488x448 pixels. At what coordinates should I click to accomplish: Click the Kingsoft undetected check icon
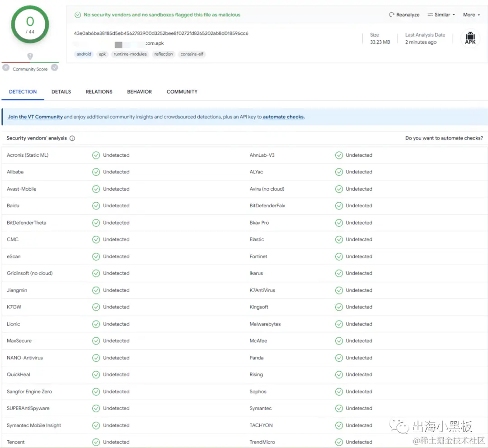click(x=339, y=307)
